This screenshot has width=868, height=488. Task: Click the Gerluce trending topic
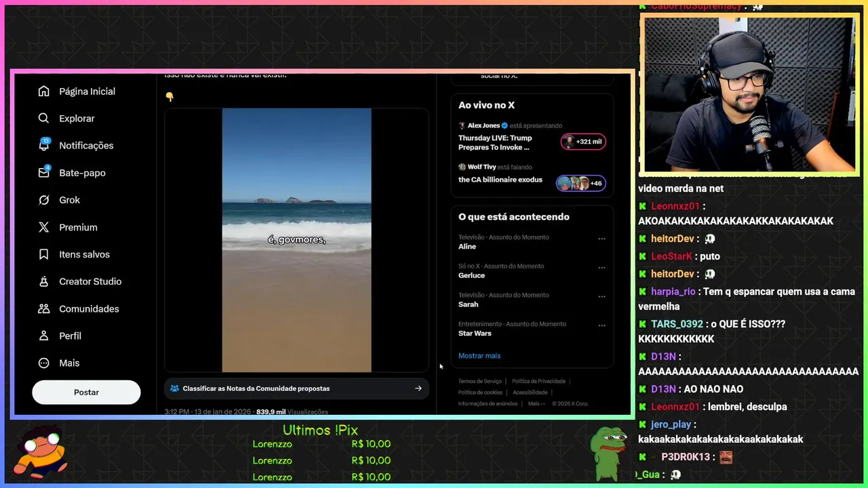471,276
